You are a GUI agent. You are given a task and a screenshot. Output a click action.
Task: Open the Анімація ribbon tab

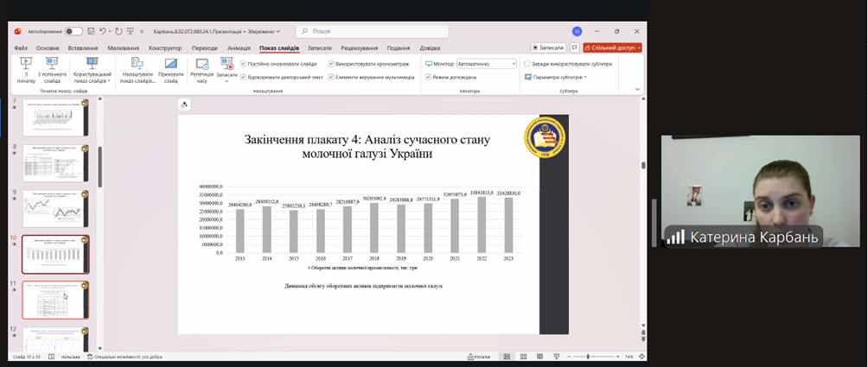point(239,48)
